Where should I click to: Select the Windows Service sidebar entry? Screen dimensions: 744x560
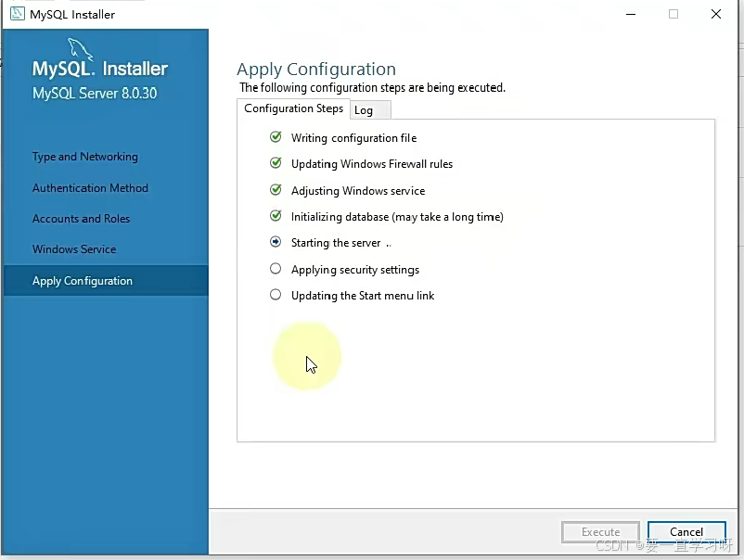click(74, 248)
